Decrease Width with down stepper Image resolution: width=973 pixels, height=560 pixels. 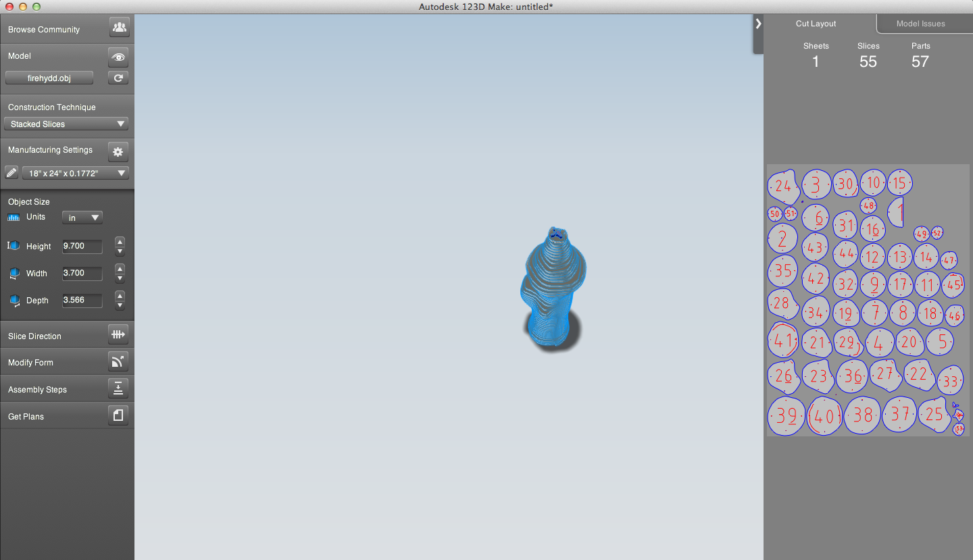tap(120, 278)
